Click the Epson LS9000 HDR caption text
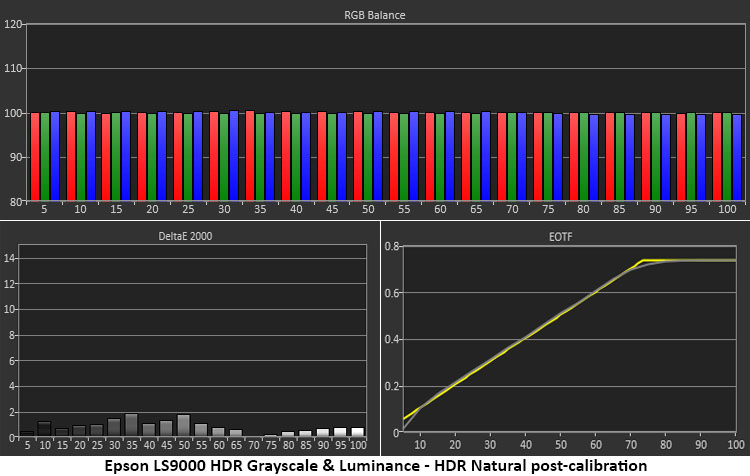750x476 pixels. (375, 465)
